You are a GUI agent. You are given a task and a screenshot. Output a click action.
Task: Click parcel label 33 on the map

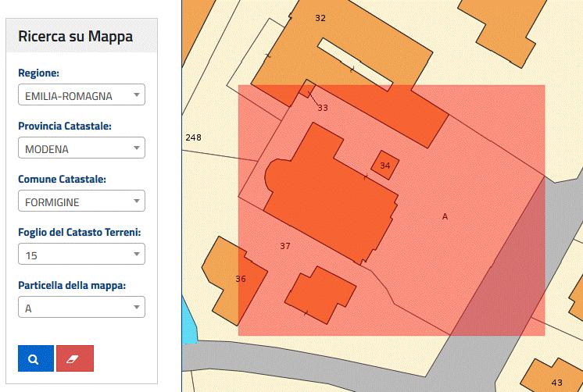click(x=323, y=108)
